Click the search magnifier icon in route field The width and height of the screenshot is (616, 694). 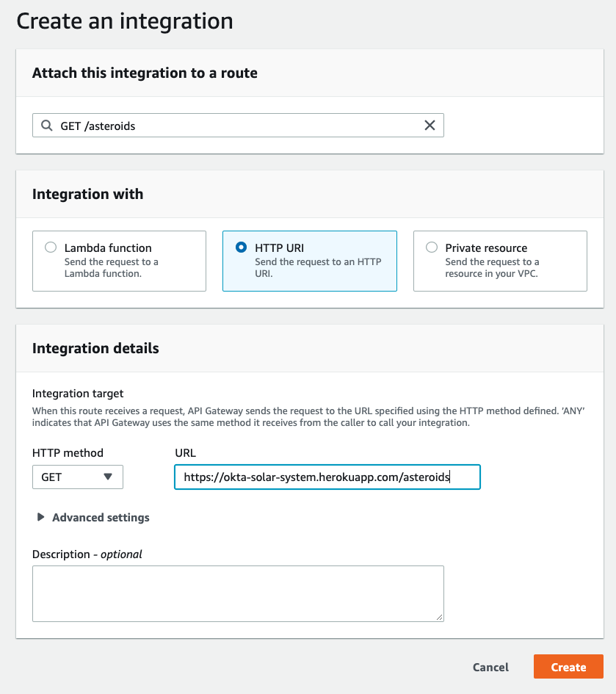[46, 126]
